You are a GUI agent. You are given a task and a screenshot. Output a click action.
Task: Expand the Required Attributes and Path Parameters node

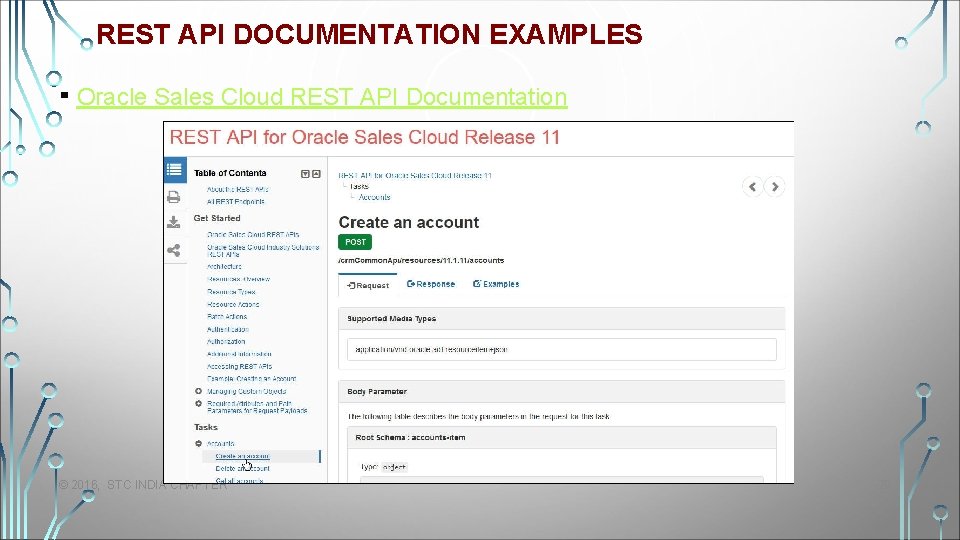198,404
